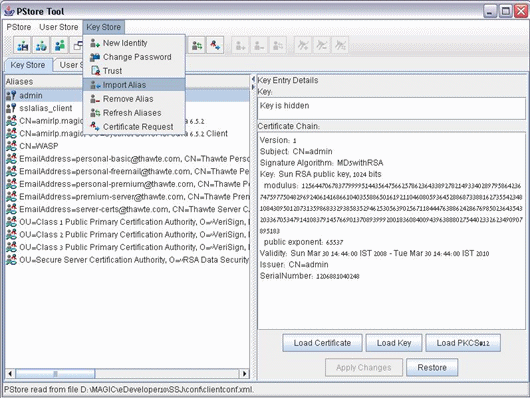530x398 pixels.
Task: Open the User Store menu
Action: [58, 27]
